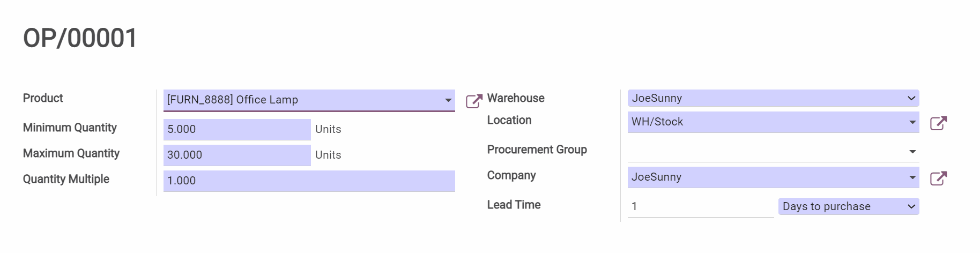Click the OP/00001 record title
The width and height of the screenshot is (980, 253).
[x=80, y=38]
